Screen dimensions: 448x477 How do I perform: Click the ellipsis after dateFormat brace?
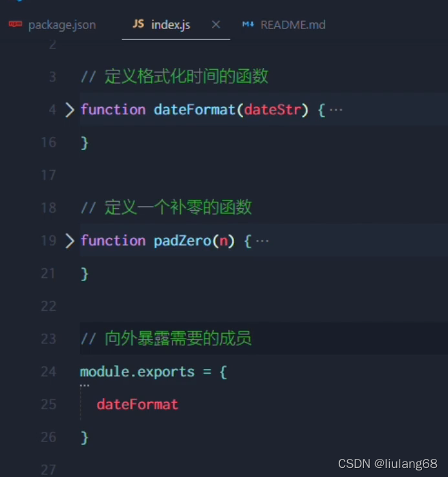pos(336,110)
